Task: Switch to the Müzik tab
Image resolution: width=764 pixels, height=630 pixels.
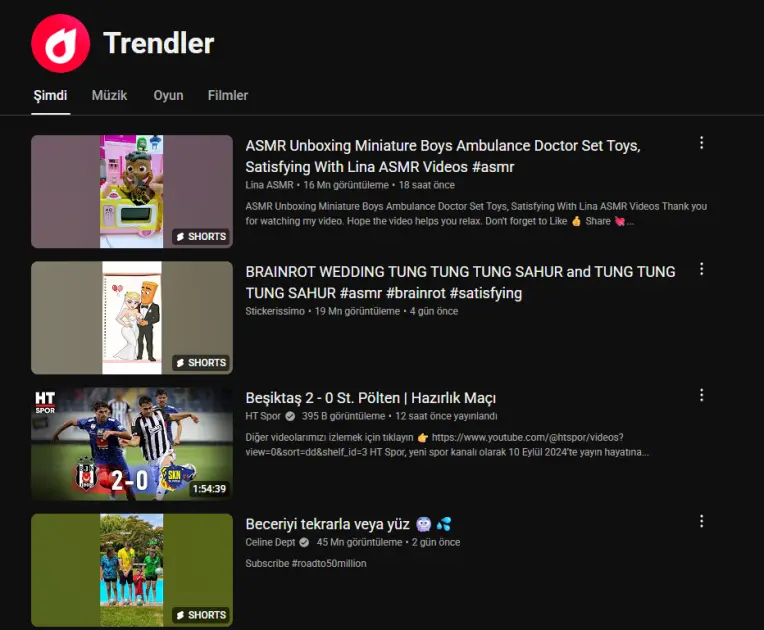Action: (x=109, y=95)
